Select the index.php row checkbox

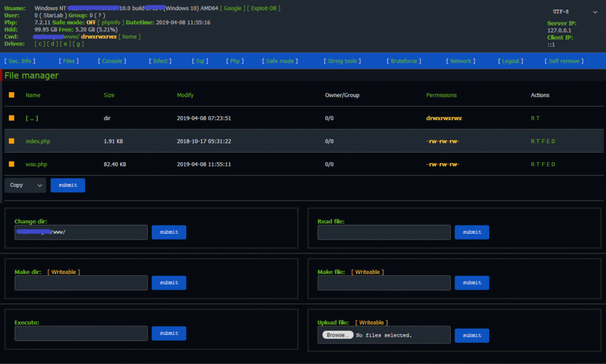point(11,141)
